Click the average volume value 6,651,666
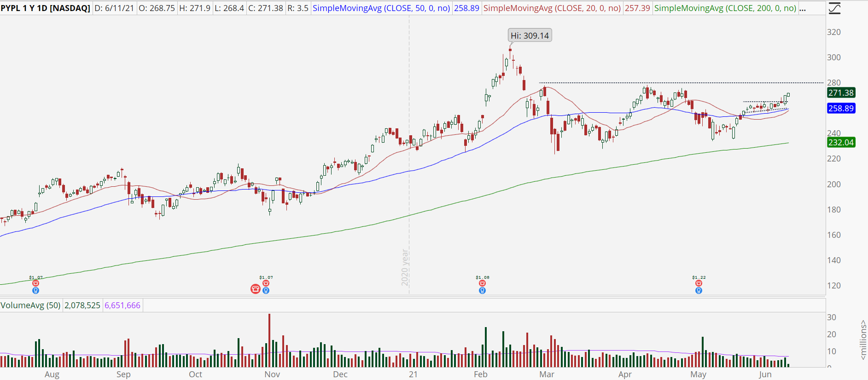The width and height of the screenshot is (868, 380). click(122, 305)
